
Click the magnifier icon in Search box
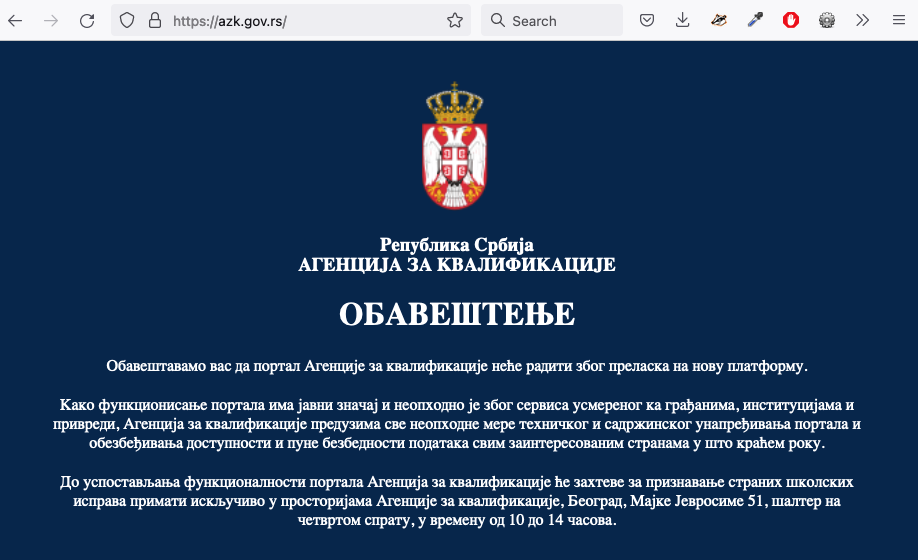coord(498,20)
